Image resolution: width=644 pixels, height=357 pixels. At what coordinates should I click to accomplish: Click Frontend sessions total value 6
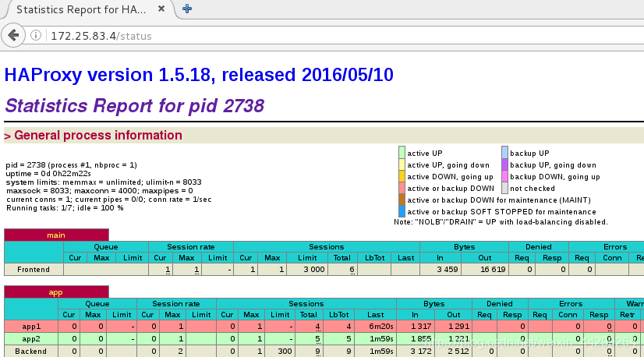click(x=352, y=270)
